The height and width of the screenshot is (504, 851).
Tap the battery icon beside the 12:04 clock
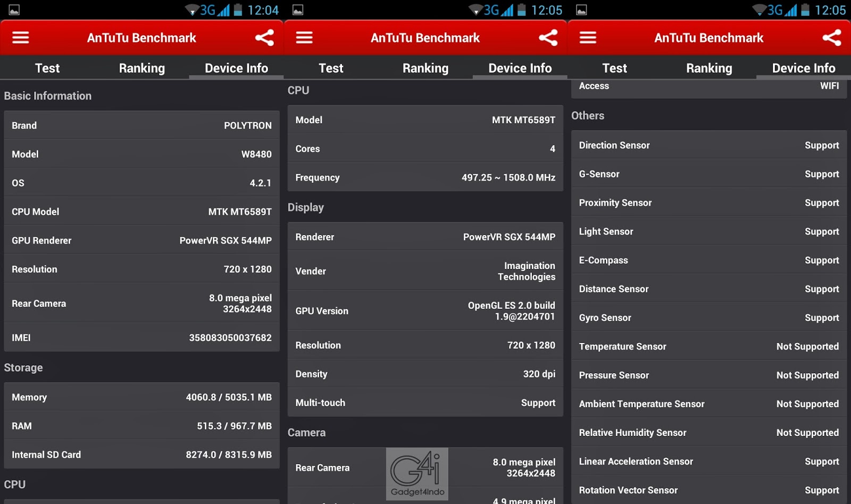point(238,10)
